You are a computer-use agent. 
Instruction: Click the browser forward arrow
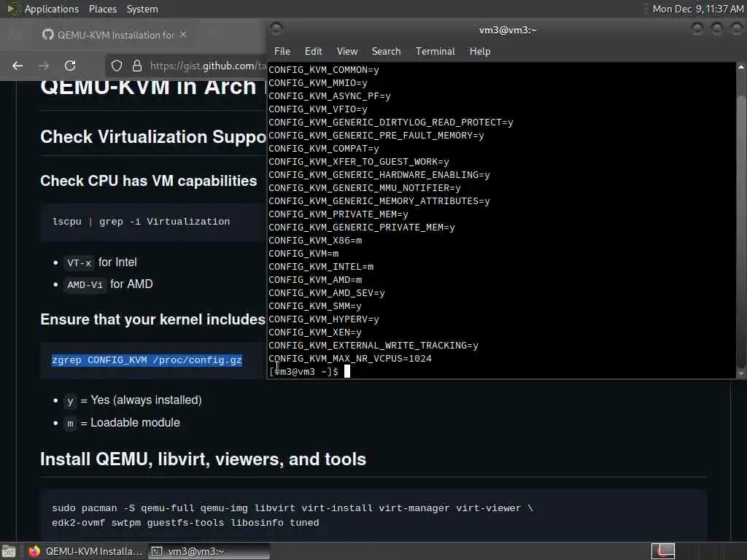pos(44,66)
